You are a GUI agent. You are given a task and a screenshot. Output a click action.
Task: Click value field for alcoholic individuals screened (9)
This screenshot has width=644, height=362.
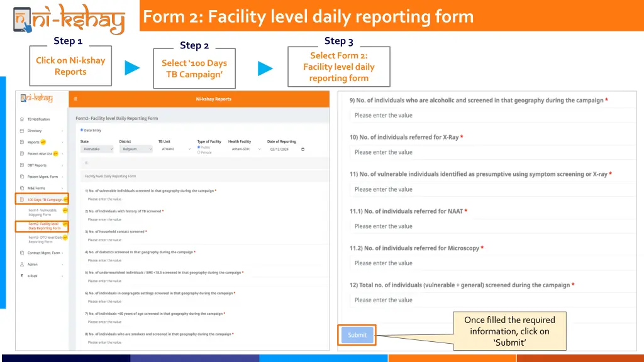pos(493,116)
